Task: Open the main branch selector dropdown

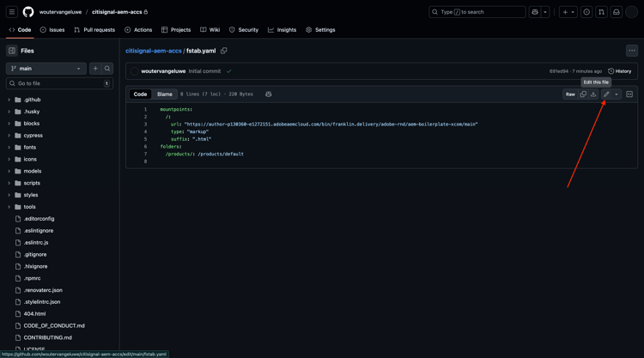Action: [46, 69]
